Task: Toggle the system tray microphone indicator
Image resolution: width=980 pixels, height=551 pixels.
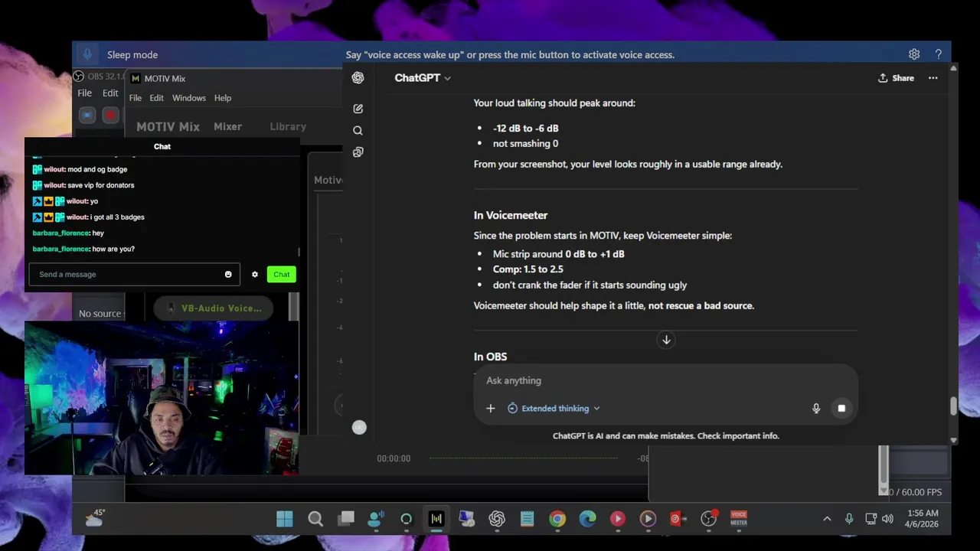Action: tap(849, 519)
